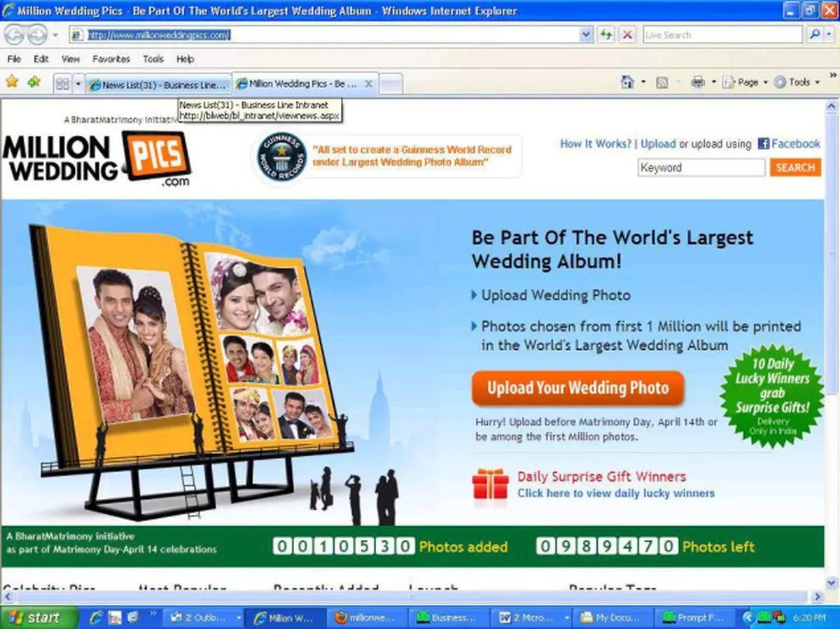
Task: Click the RSS feeds toolbar icon
Action: [x=662, y=83]
